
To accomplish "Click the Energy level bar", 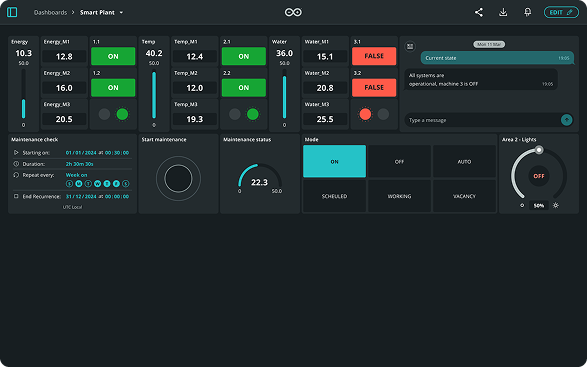I will pyautogui.click(x=24, y=94).
